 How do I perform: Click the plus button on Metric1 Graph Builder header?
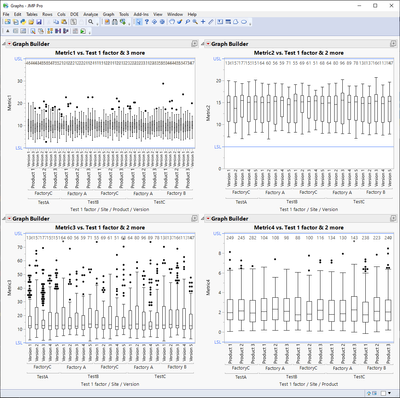(x=195, y=44)
